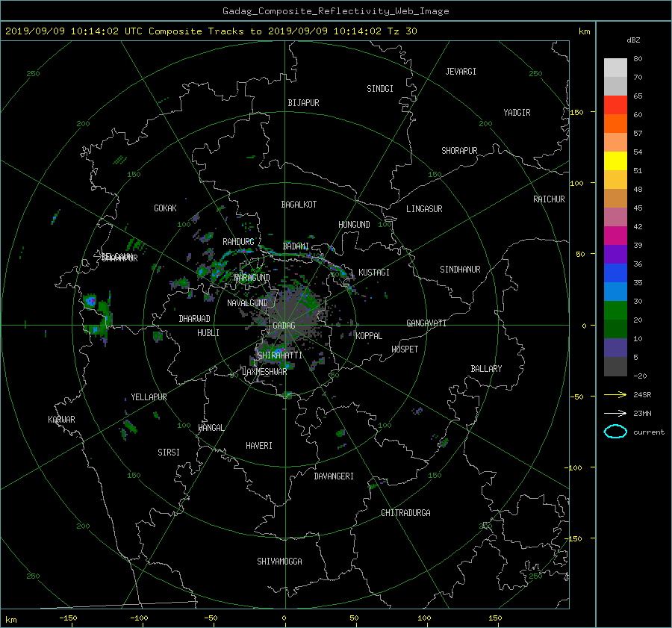Click the red 65-60 dBZ legend swatch
Image resolution: width=672 pixels, height=628 pixels.
point(615,105)
